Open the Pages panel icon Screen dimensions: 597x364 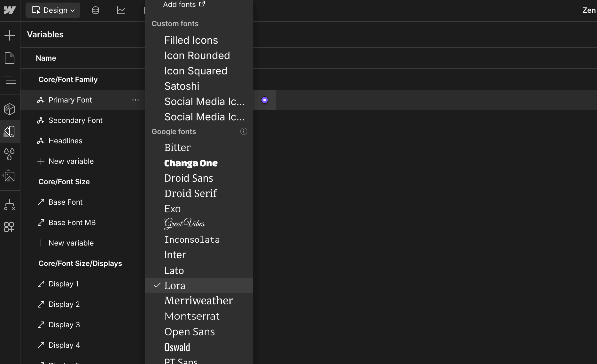10,58
